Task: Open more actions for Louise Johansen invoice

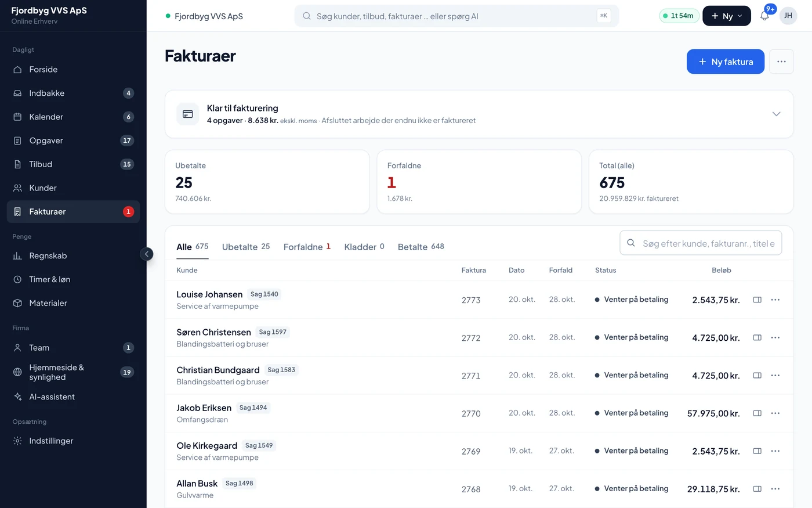Action: 775,300
